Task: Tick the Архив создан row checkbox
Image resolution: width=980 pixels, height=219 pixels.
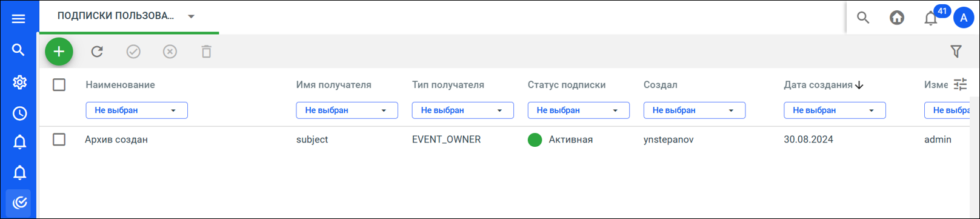Action: click(x=59, y=140)
